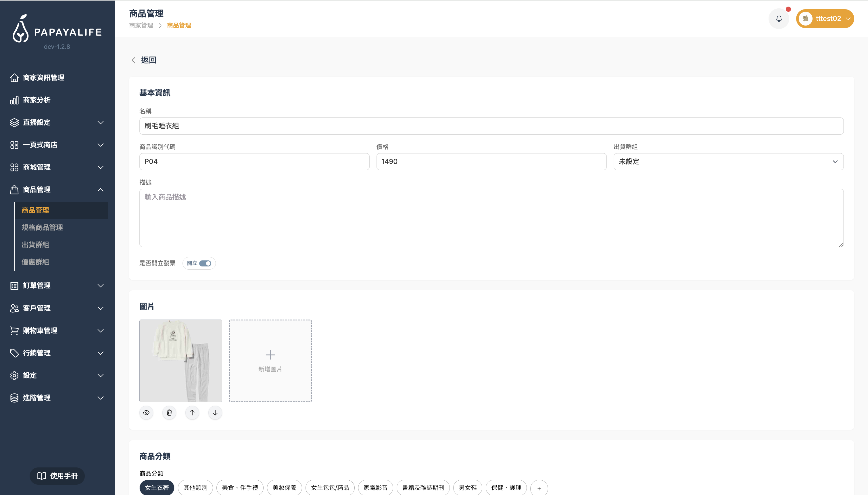Click the 新增圖片 upload box
Viewport: 868px width, 495px height.
click(x=270, y=361)
